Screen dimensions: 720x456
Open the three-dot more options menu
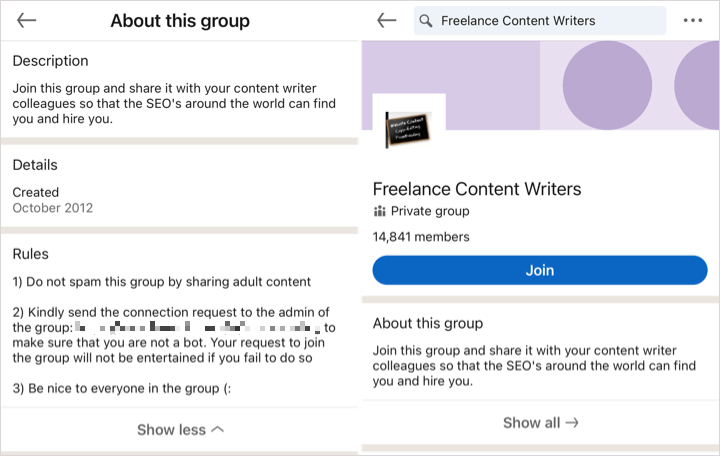tap(692, 21)
